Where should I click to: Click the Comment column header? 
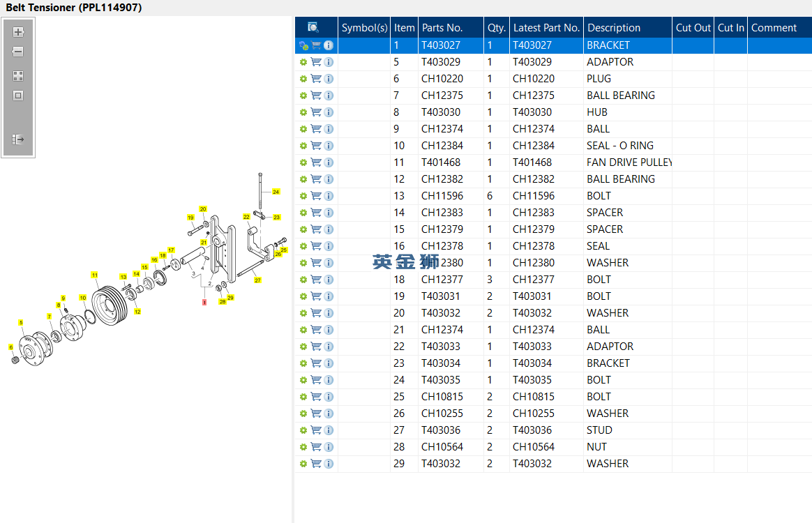779,28
